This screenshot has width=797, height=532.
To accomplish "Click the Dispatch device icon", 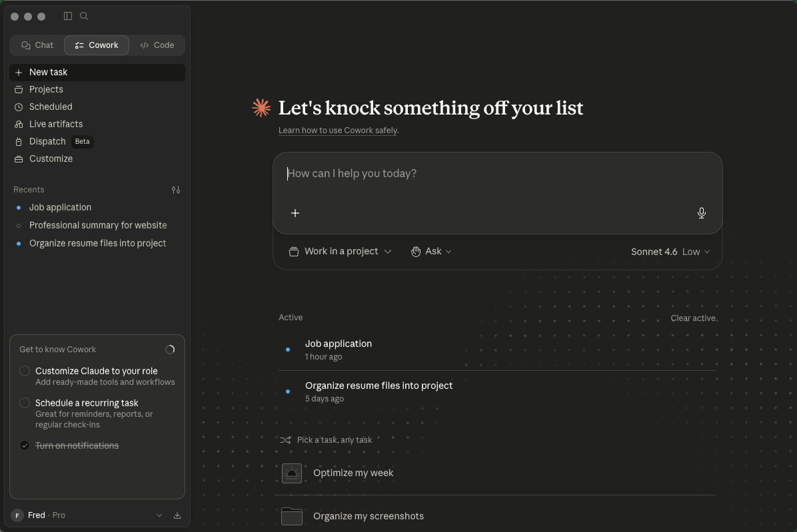I will click(19, 142).
